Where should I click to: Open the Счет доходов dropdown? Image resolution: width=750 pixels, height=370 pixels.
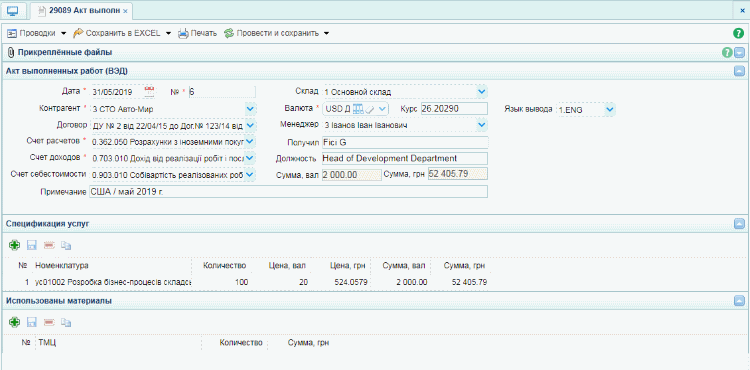[x=251, y=158]
